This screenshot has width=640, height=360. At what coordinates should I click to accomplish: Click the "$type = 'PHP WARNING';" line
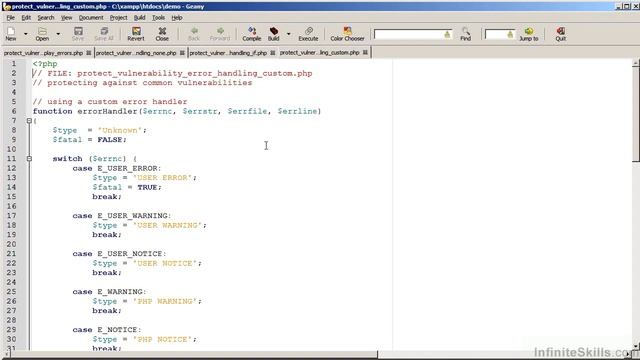[147, 301]
